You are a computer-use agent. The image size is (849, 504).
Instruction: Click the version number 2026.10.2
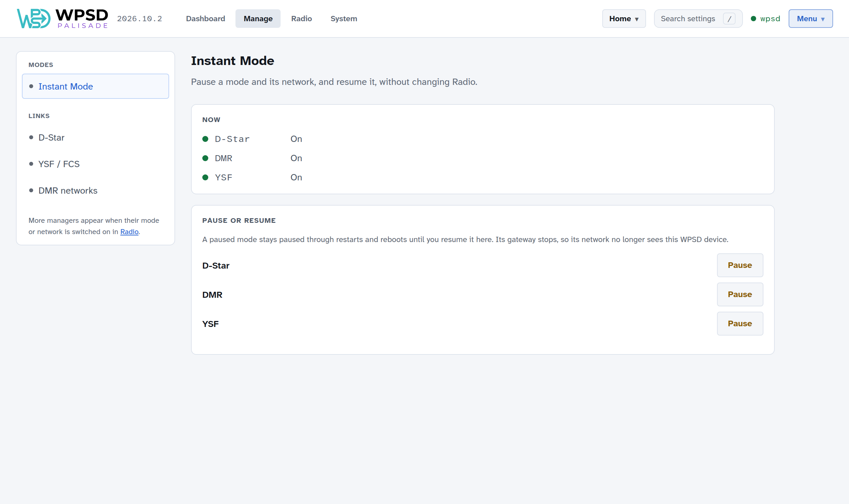tap(140, 19)
